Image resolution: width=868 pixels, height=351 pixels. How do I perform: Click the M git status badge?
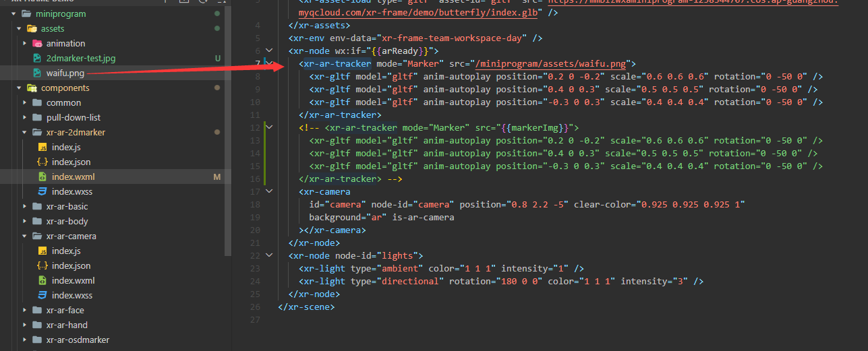coord(217,177)
